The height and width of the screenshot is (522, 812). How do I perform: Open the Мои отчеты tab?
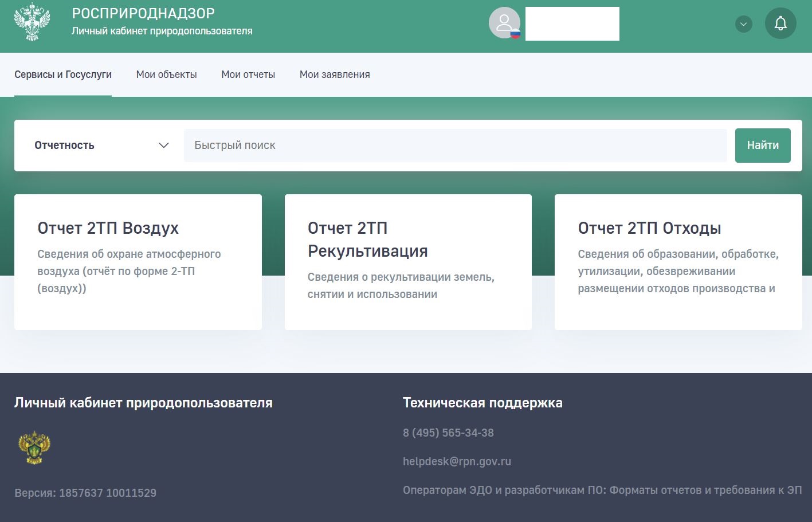(248, 74)
